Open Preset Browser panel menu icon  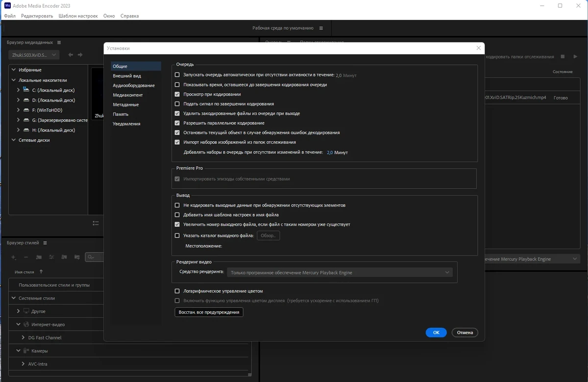45,243
